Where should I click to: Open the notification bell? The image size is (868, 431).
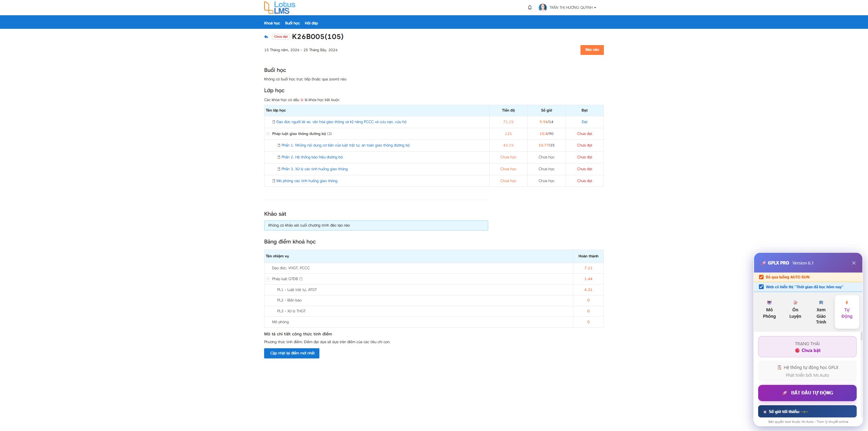(x=530, y=7)
